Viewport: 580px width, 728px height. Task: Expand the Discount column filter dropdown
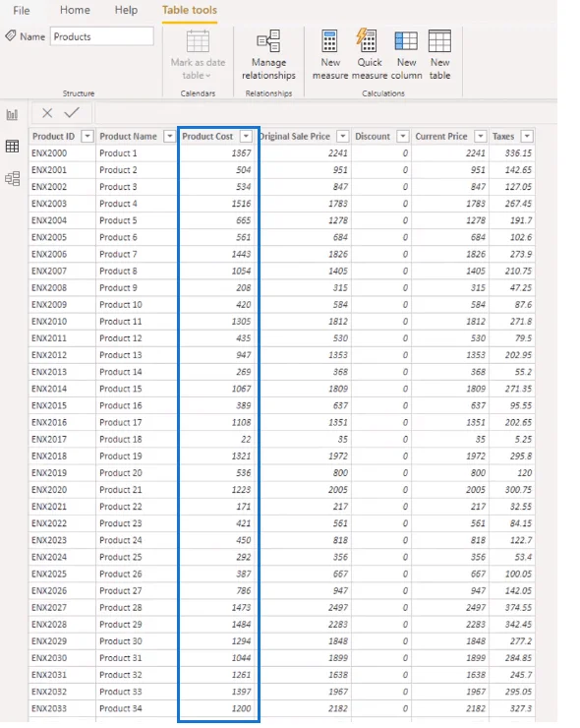click(403, 136)
